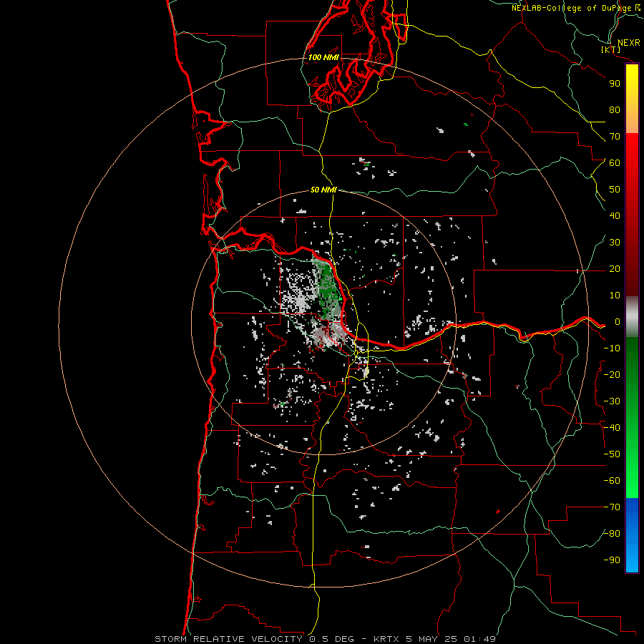Click the gray zero-velocity segment of the color bar
The width and height of the screenshot is (644, 644).
(632, 317)
